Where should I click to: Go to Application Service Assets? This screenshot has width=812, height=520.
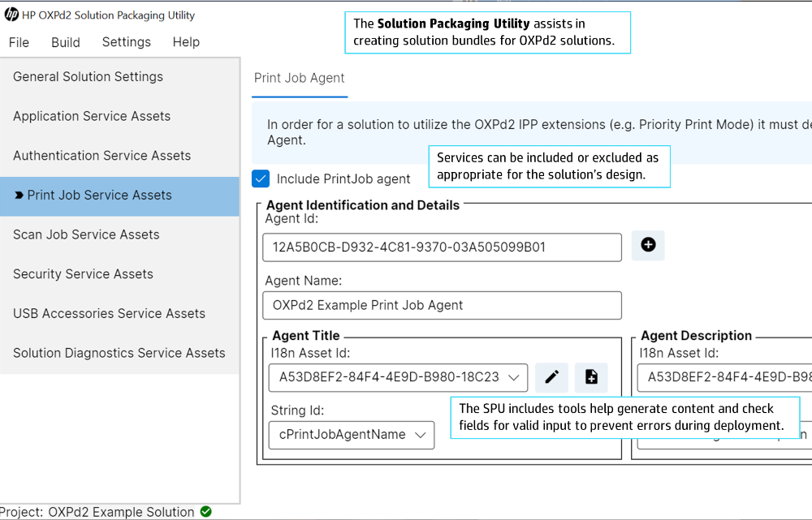(119, 116)
